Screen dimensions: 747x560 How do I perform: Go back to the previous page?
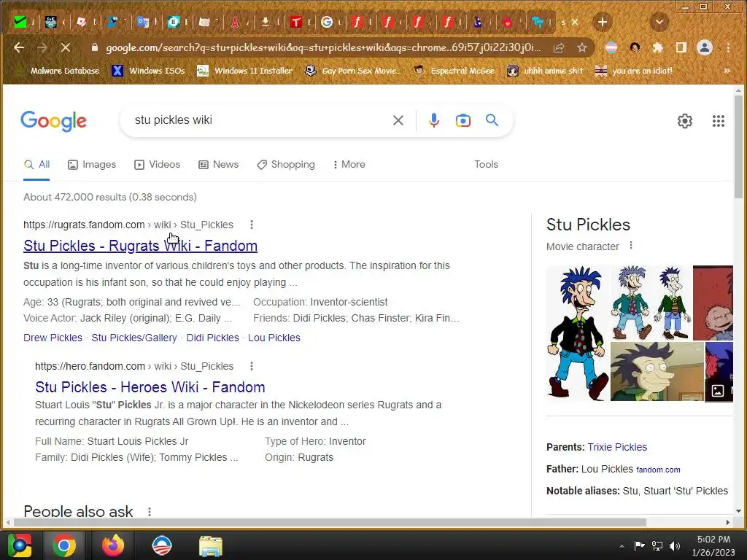(x=19, y=47)
